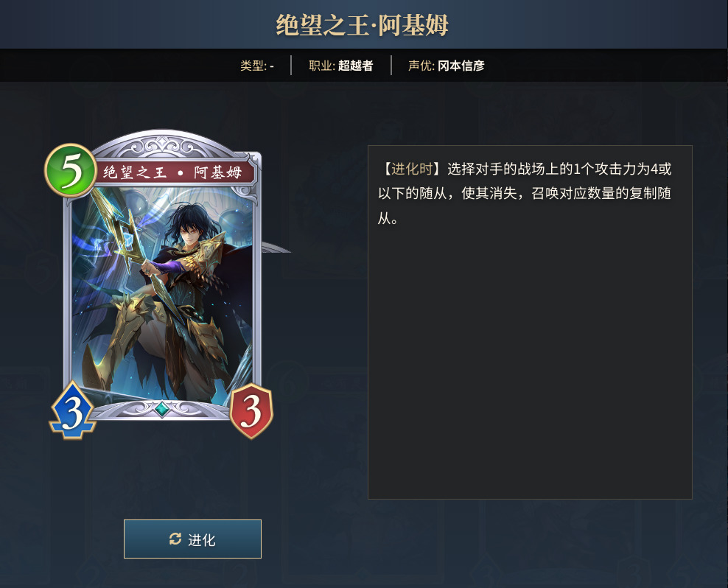Click the green cost orb showing 5

tap(71, 170)
